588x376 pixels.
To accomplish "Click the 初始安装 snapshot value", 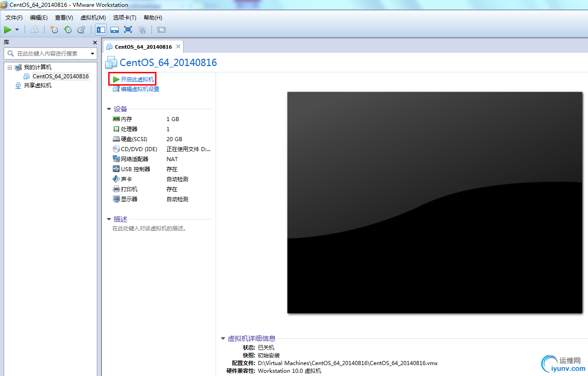I will [x=269, y=356].
